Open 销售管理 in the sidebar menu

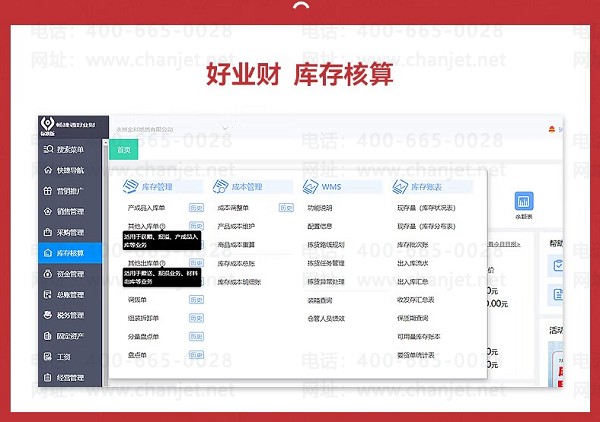pos(70,211)
